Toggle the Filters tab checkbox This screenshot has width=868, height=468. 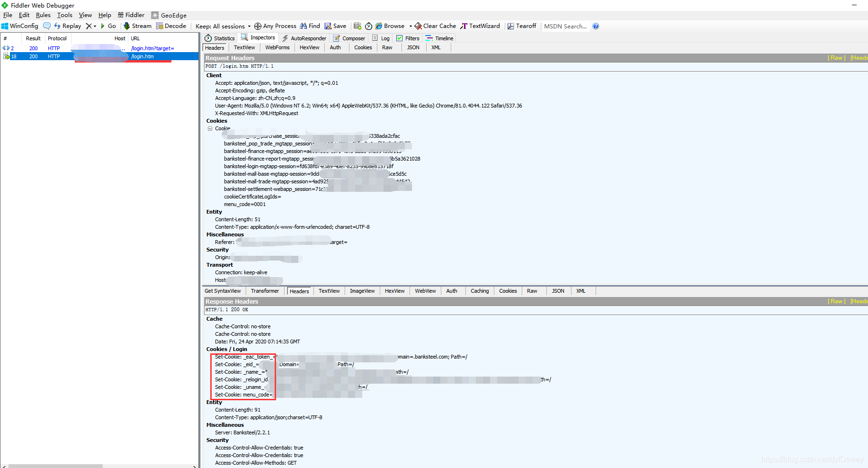point(399,38)
